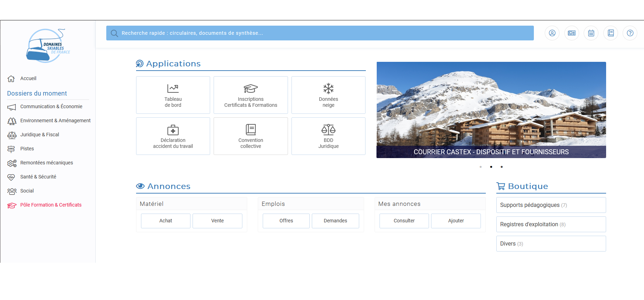Select the middle carousel dot indicator
Image resolution: width=644 pixels, height=300 pixels.
491,167
